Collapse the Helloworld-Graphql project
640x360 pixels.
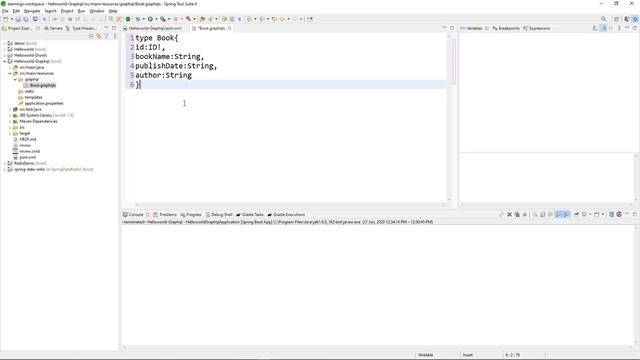pyautogui.click(x=4, y=61)
